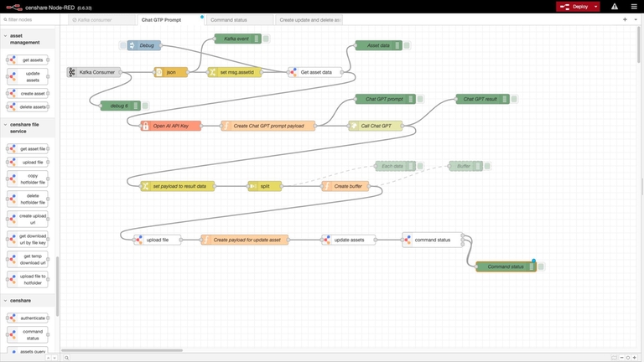644x362 pixels.
Task: Open the Deploy options dropdown arrow
Action: click(595, 7)
